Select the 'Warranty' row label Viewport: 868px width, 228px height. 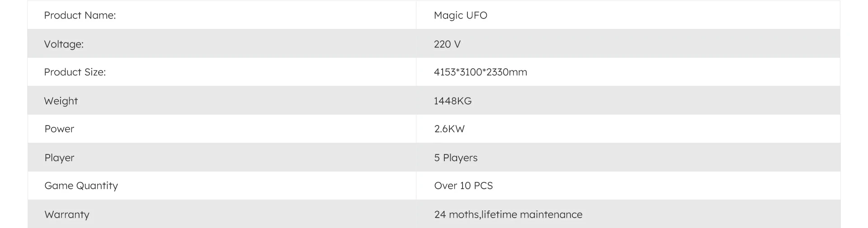67,215
